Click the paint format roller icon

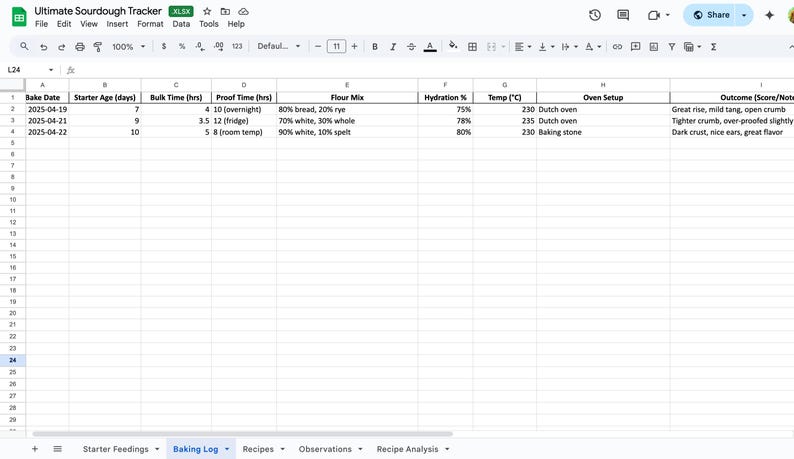click(x=98, y=47)
